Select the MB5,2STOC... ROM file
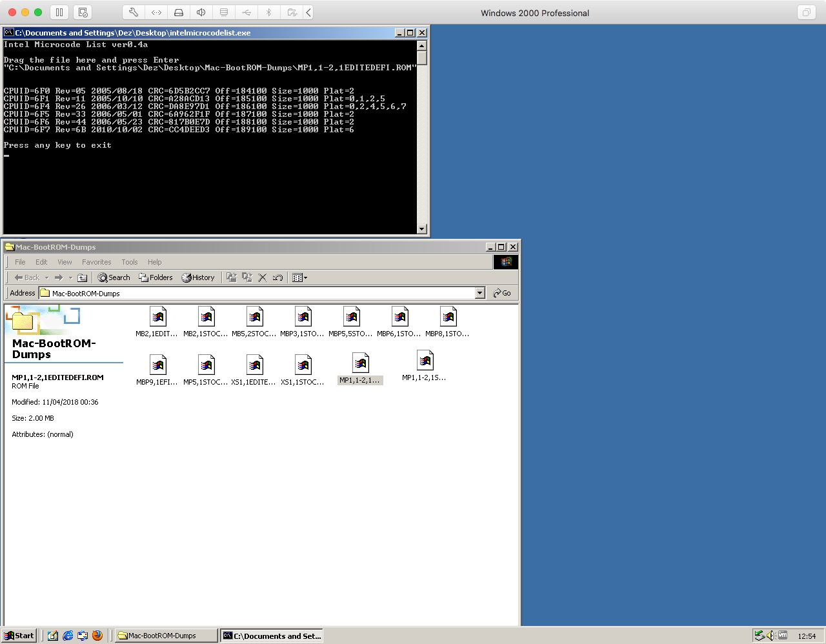Screen dimensions: 826x644 click(254, 323)
